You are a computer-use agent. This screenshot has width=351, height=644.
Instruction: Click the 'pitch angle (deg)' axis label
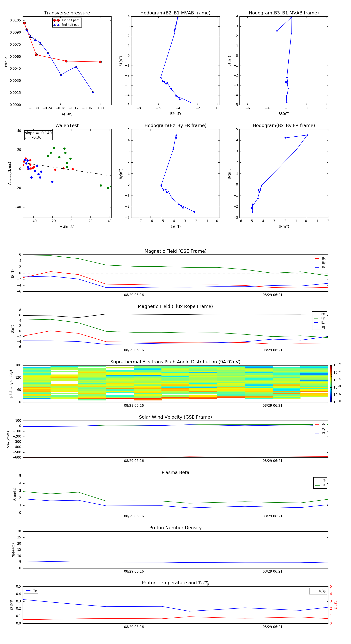click(x=11, y=384)
